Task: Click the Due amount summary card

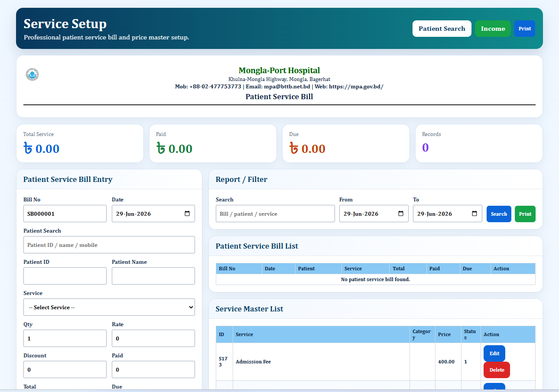Action: coord(346,143)
